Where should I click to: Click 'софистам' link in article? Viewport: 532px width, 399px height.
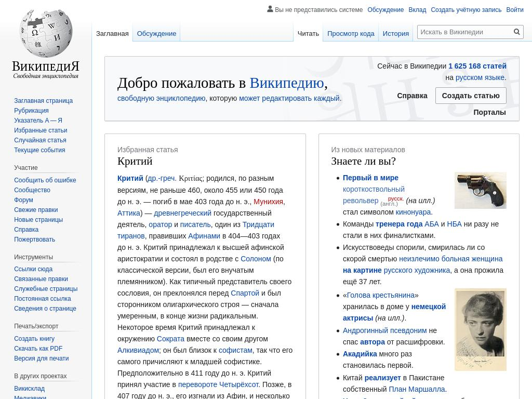(235, 350)
